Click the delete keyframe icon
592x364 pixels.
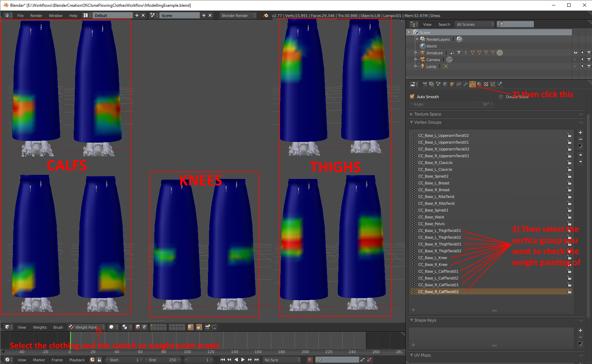tap(369, 360)
